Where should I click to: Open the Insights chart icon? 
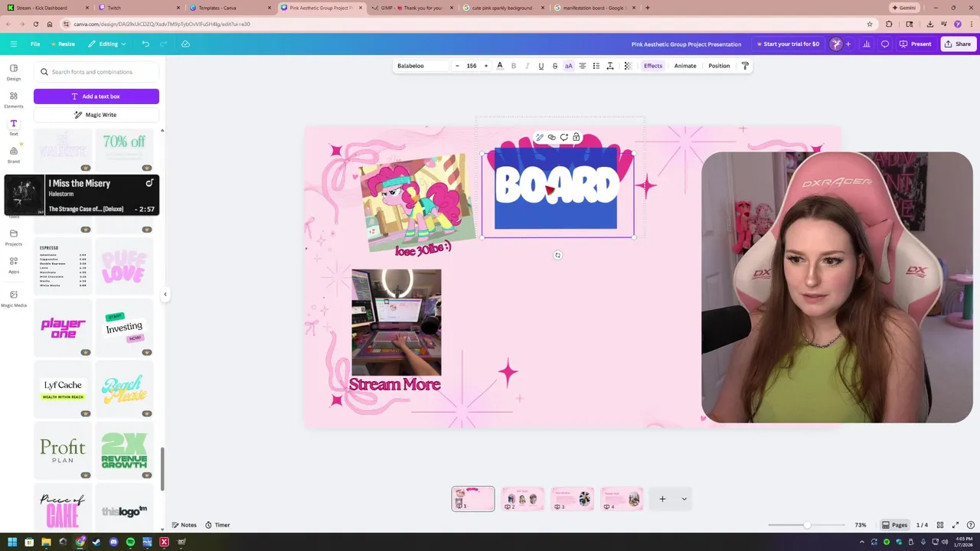click(867, 44)
